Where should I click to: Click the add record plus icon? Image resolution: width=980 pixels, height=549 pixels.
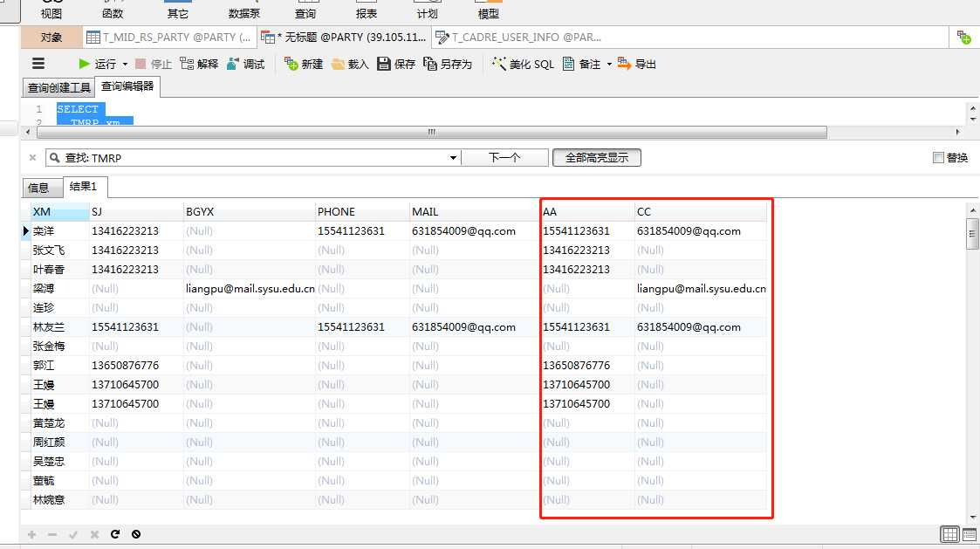[x=32, y=535]
